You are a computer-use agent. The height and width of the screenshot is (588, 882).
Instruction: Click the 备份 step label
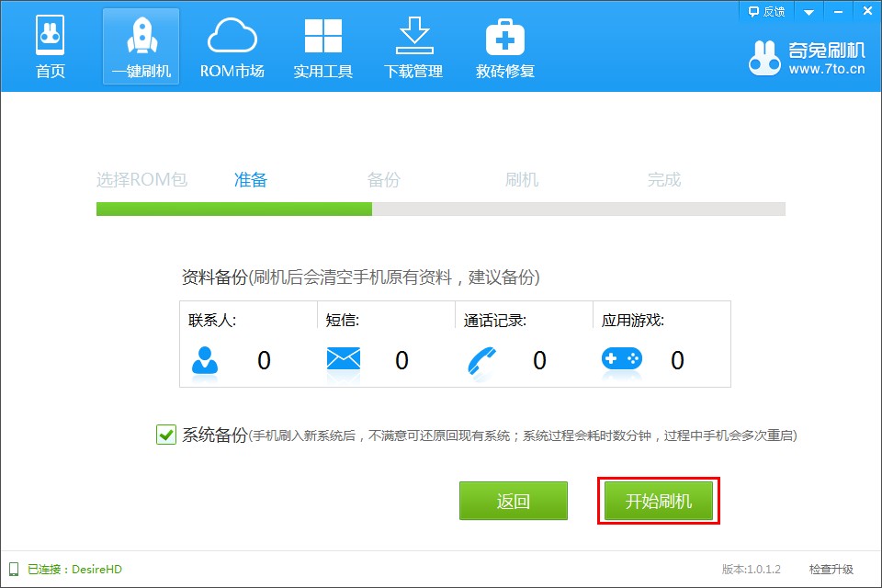[384, 179]
